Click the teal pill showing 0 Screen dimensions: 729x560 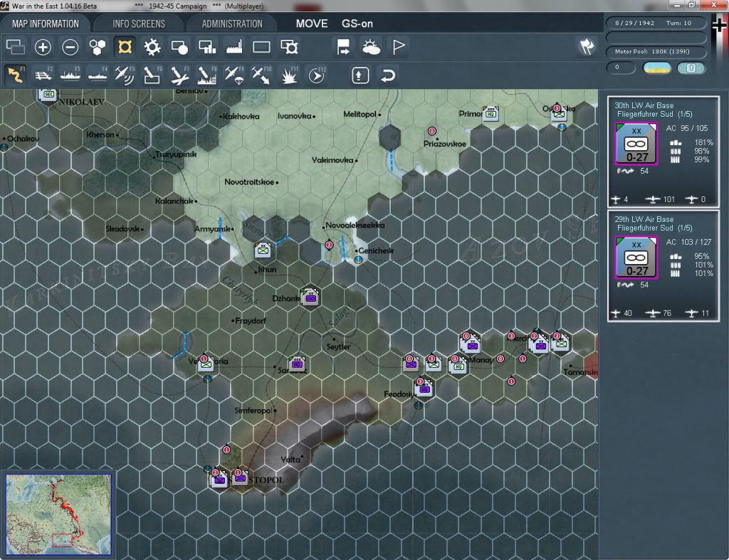691,68
